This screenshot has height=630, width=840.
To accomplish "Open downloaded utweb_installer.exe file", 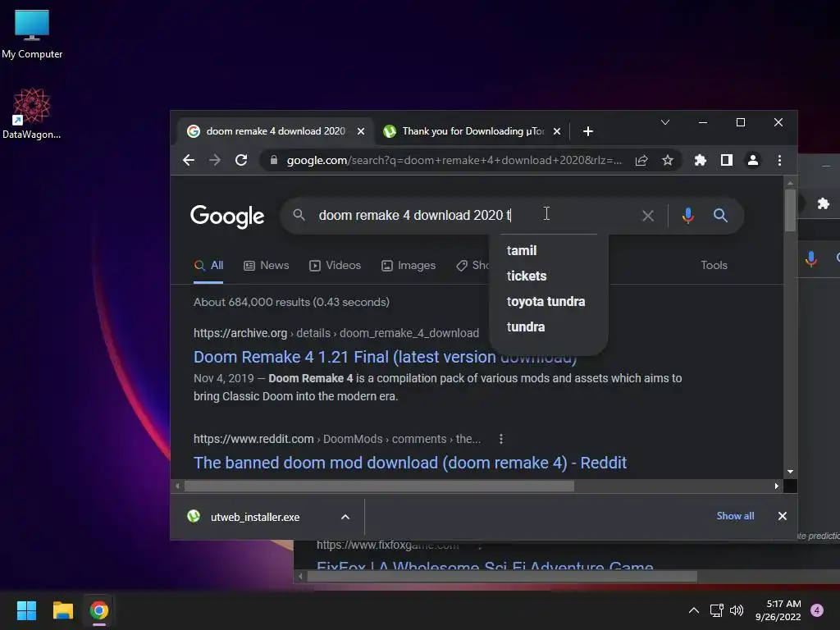I will click(x=254, y=517).
